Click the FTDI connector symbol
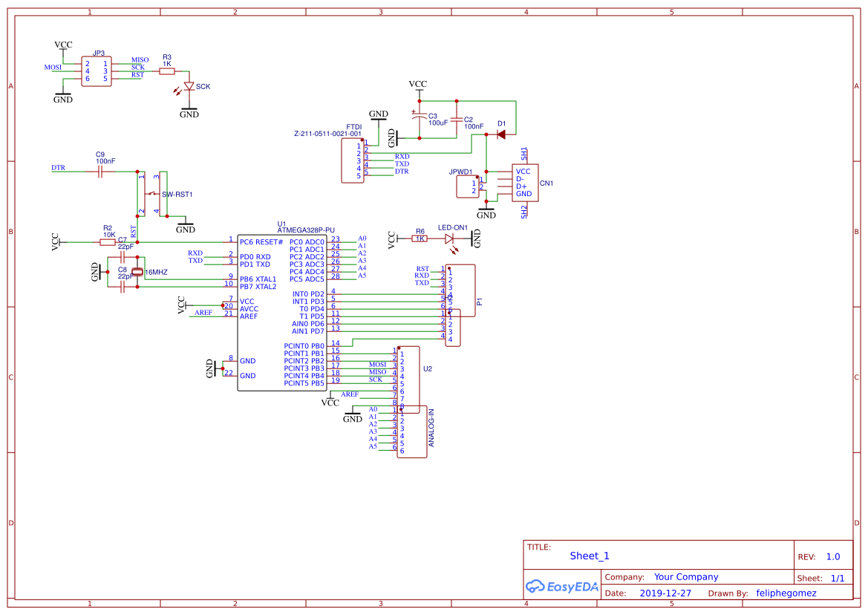 pos(352,160)
